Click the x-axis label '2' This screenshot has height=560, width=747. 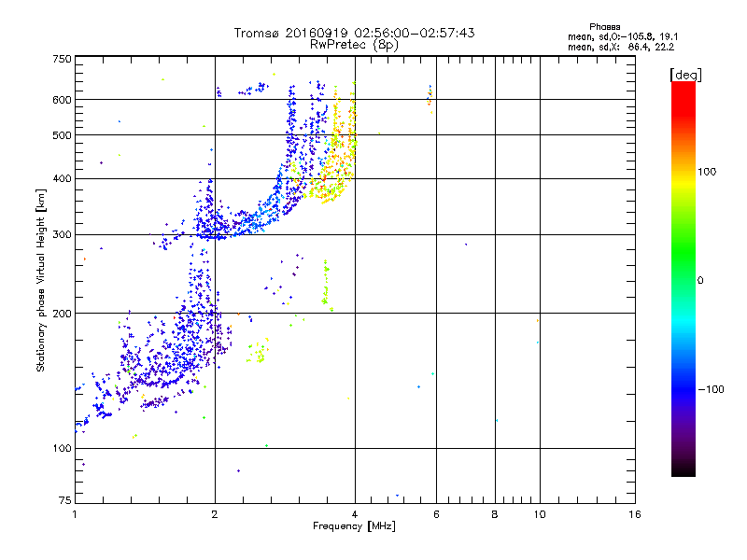click(215, 514)
